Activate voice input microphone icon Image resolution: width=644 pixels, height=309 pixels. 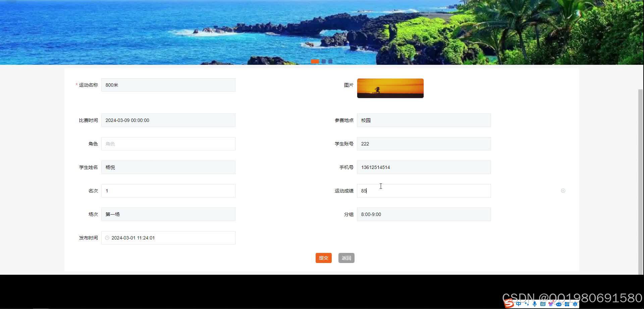[x=535, y=304]
